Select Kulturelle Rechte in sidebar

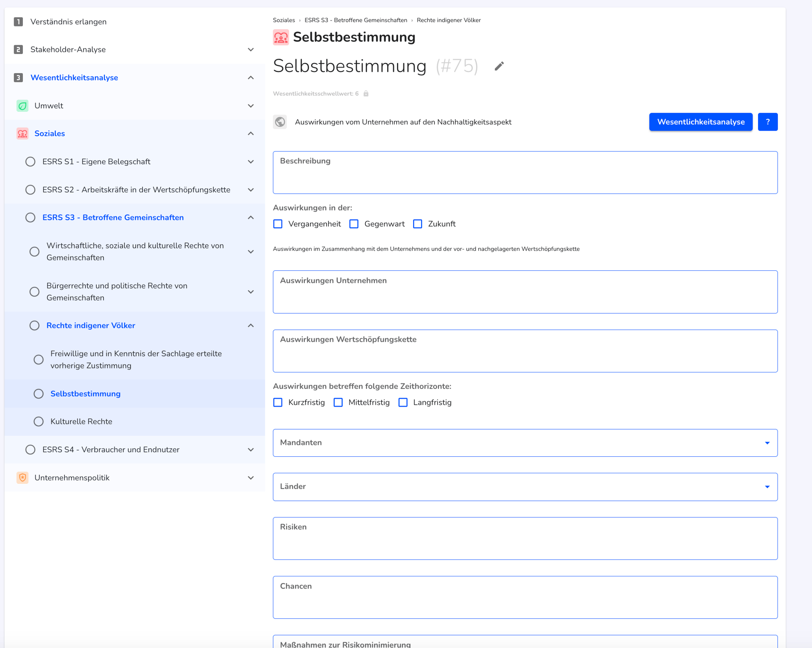click(81, 422)
